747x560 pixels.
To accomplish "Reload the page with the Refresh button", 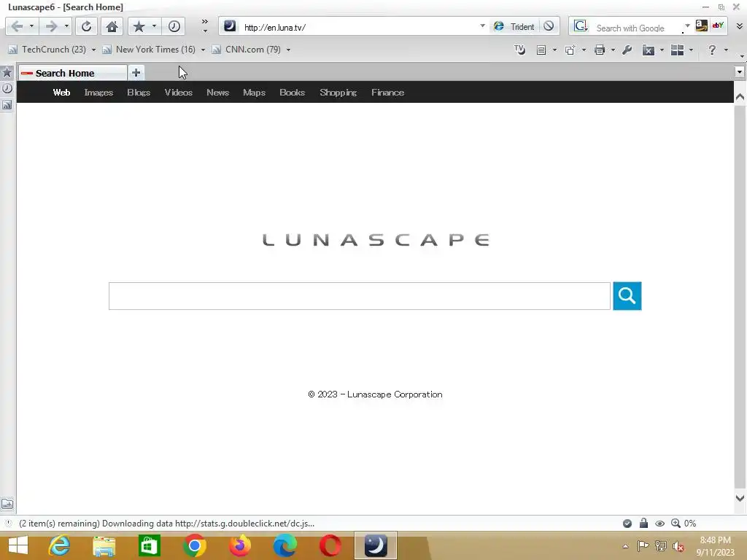I will point(86,26).
